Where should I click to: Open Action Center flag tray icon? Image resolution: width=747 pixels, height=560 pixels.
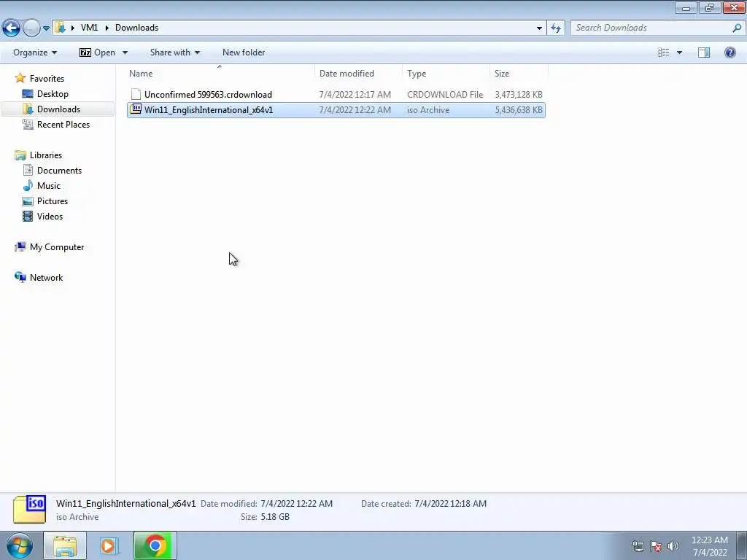pyautogui.click(x=656, y=546)
